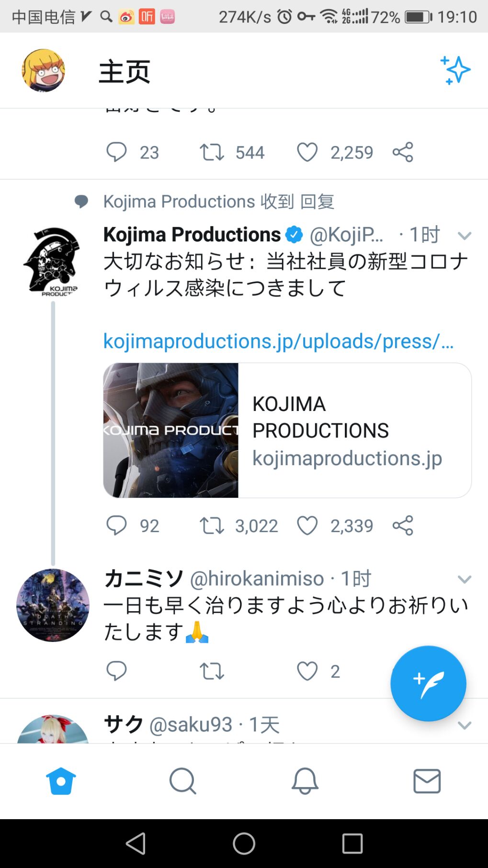The height and width of the screenshot is (868, 488).
Task: Like カニミソ's reply tweet
Action: coord(307,671)
